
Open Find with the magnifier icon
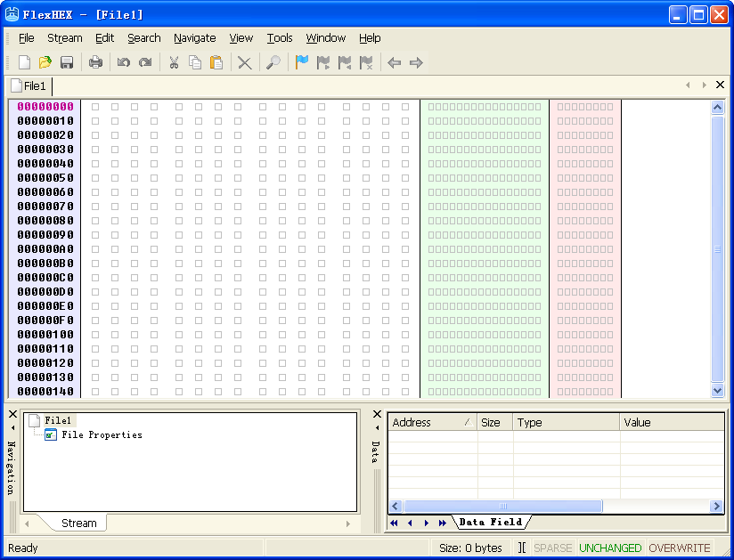[273, 62]
